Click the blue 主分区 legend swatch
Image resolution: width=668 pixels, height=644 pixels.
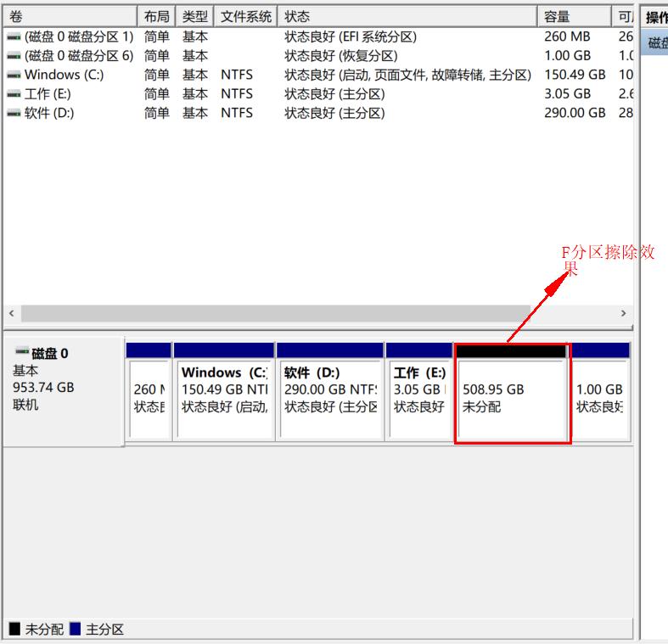pyautogui.click(x=75, y=629)
